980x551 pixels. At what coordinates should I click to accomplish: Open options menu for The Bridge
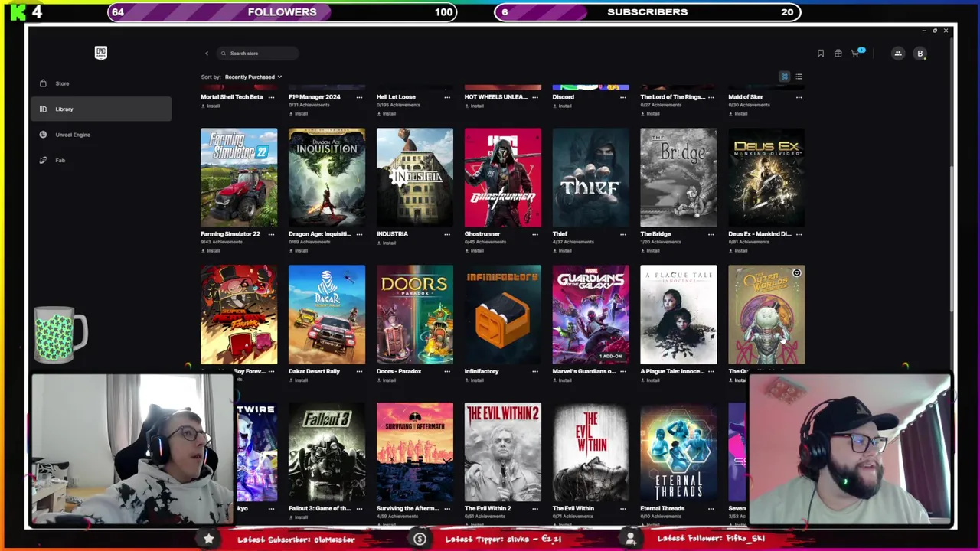(x=711, y=234)
